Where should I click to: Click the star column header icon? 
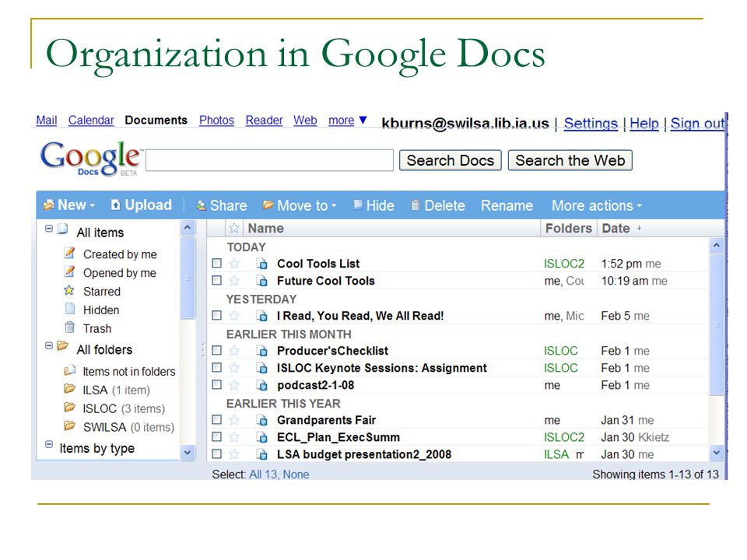coord(234,228)
